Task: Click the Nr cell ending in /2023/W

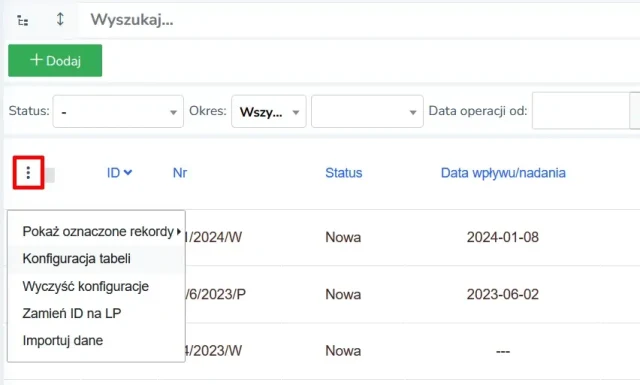Action: coord(213,351)
